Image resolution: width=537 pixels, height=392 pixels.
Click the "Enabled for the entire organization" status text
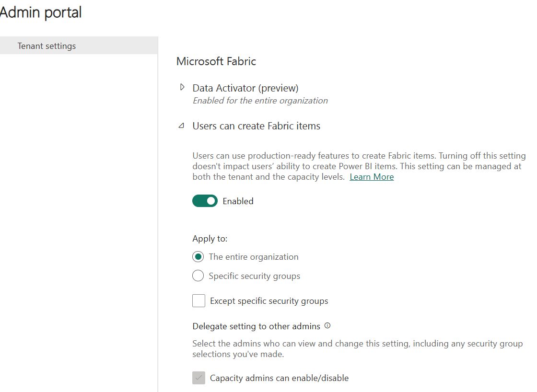(x=260, y=101)
